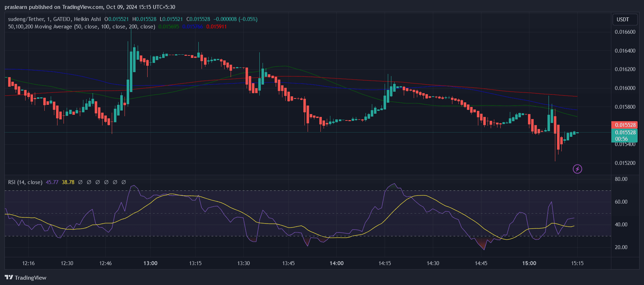Click the TradingView logo at bottom

coord(26,278)
